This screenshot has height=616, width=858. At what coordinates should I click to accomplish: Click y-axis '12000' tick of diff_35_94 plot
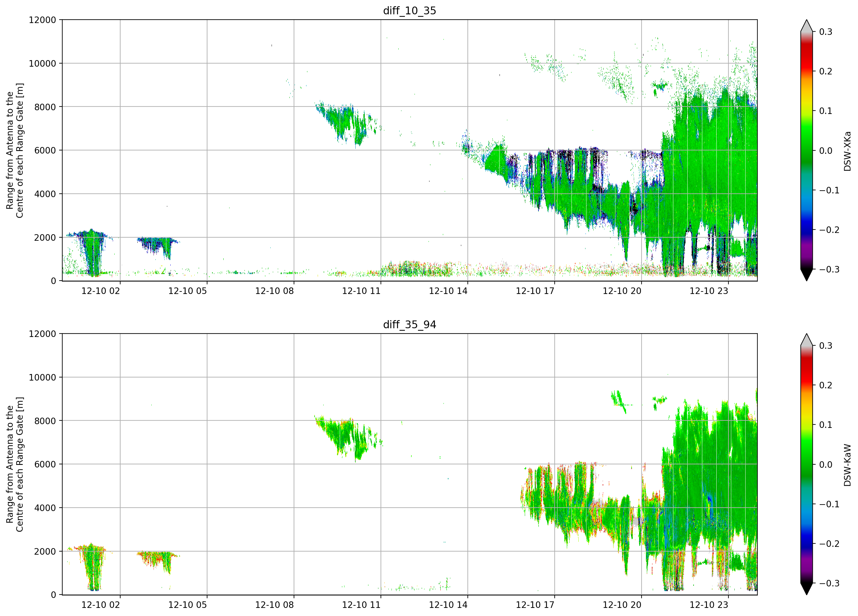[x=42, y=334]
